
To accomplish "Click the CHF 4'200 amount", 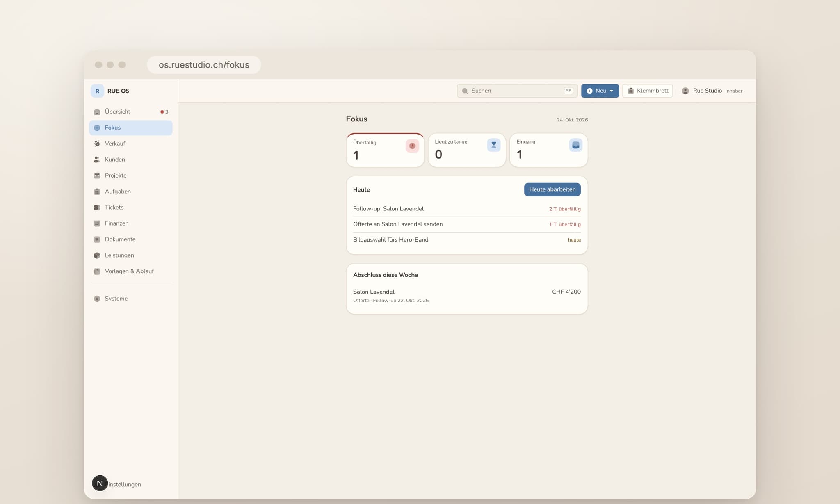I will pos(566,292).
